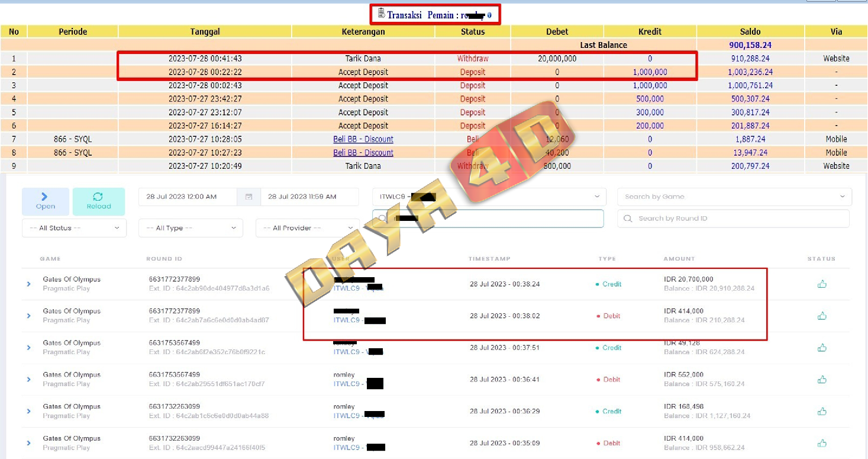The image size is (868, 459).
Task: Expand round 6631753567499 credit row at 00:37:51
Action: [28, 348]
